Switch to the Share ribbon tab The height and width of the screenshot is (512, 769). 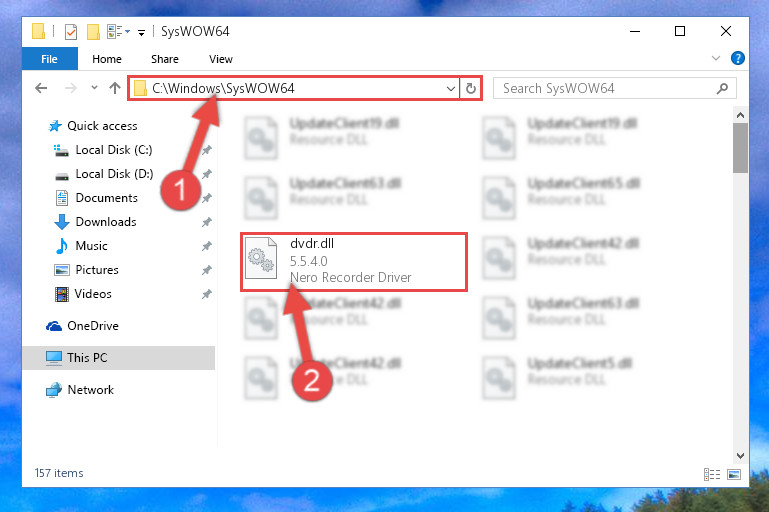[165, 59]
